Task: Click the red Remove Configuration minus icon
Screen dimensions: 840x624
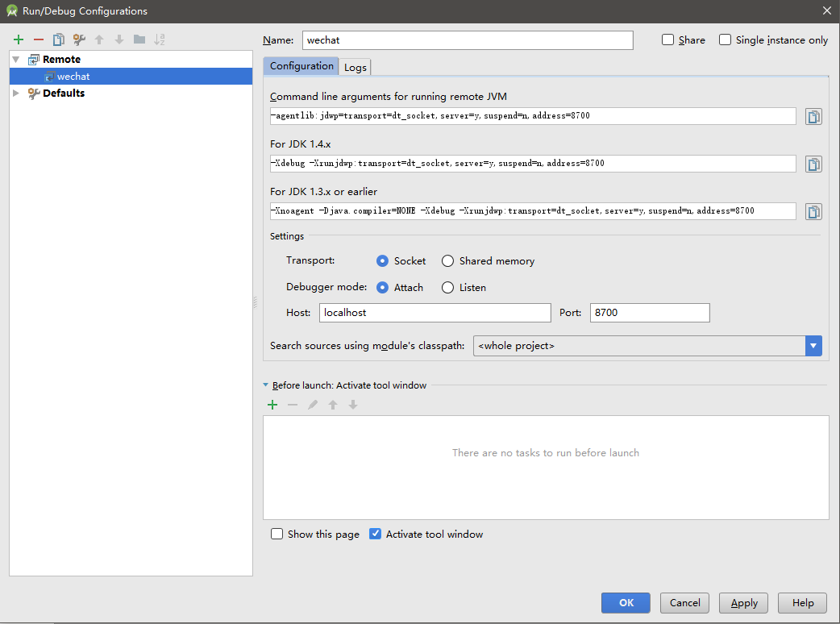Action: tap(38, 40)
